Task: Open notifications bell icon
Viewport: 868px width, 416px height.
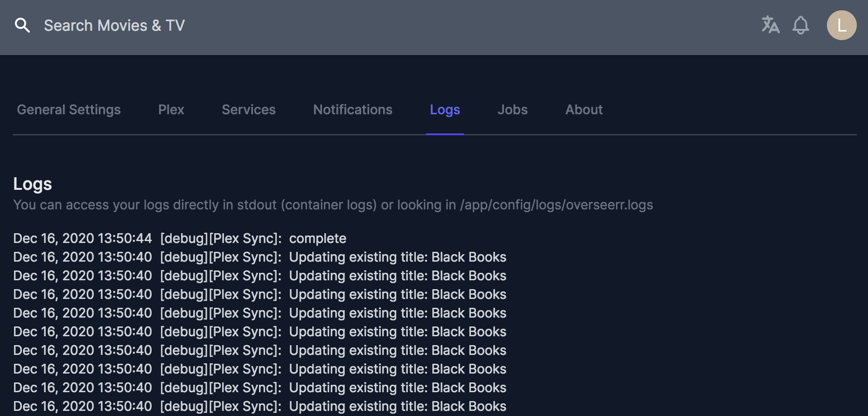Action: pos(801,25)
